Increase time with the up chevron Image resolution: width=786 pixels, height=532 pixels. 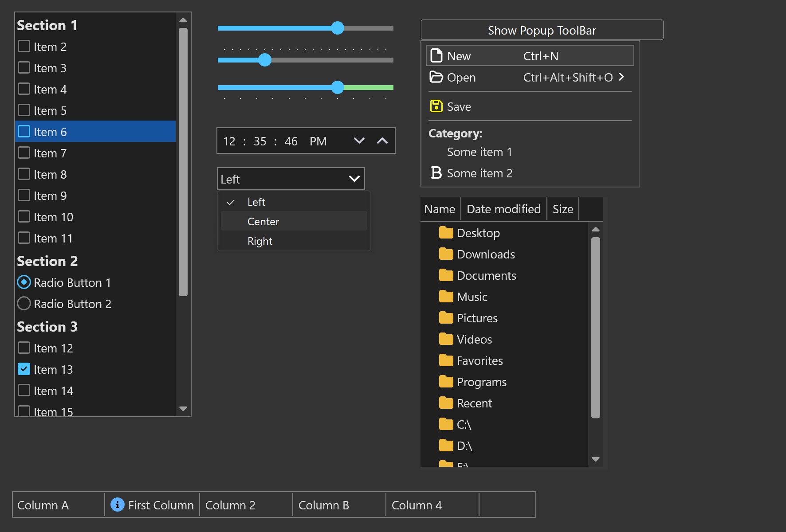[382, 141]
